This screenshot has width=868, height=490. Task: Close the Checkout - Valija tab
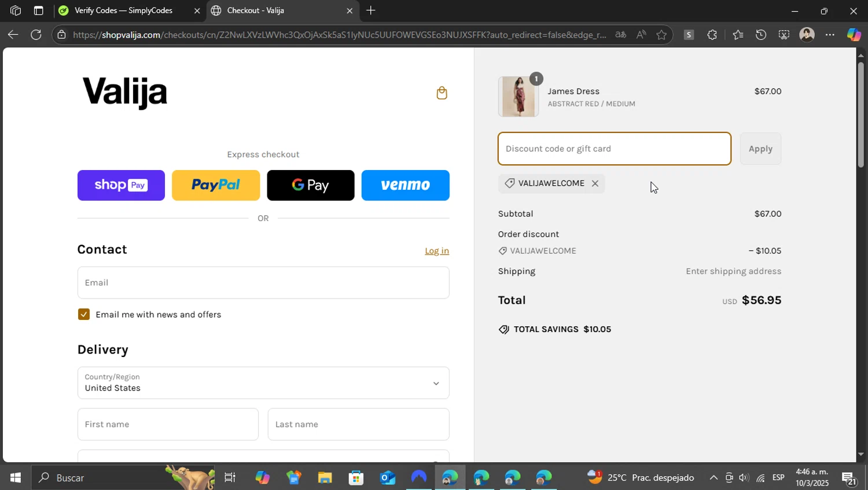(350, 10)
